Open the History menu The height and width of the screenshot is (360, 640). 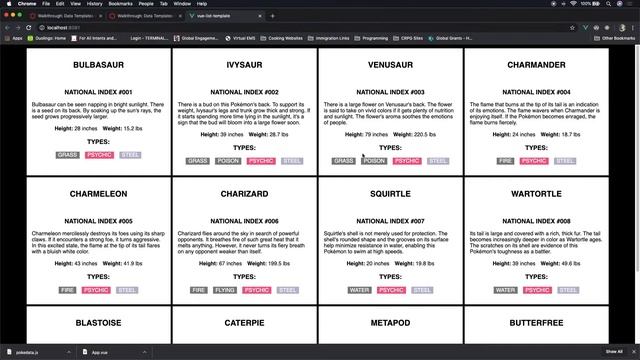pos(94,4)
